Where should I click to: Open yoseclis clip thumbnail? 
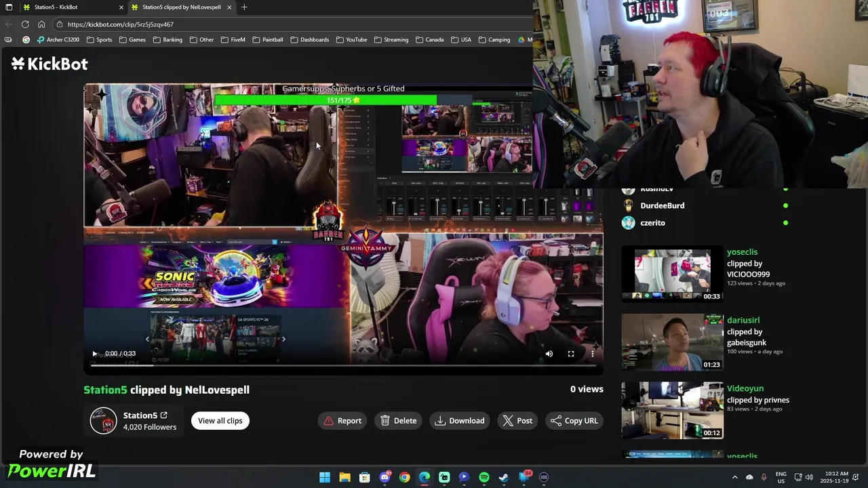(673, 274)
